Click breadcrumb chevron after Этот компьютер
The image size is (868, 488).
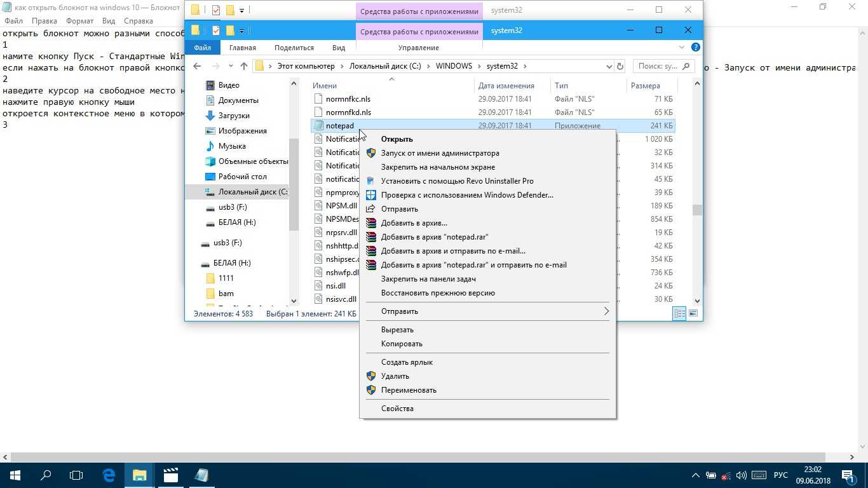(341, 66)
